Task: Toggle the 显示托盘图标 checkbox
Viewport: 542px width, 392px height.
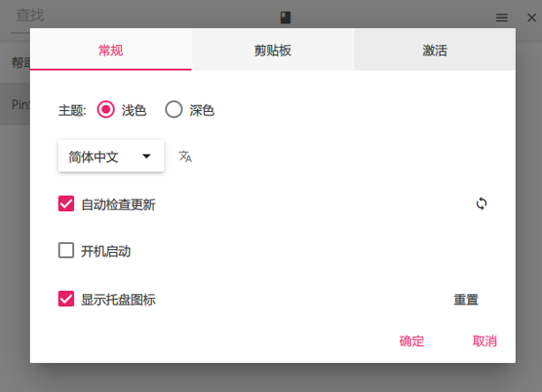Action: click(x=66, y=299)
